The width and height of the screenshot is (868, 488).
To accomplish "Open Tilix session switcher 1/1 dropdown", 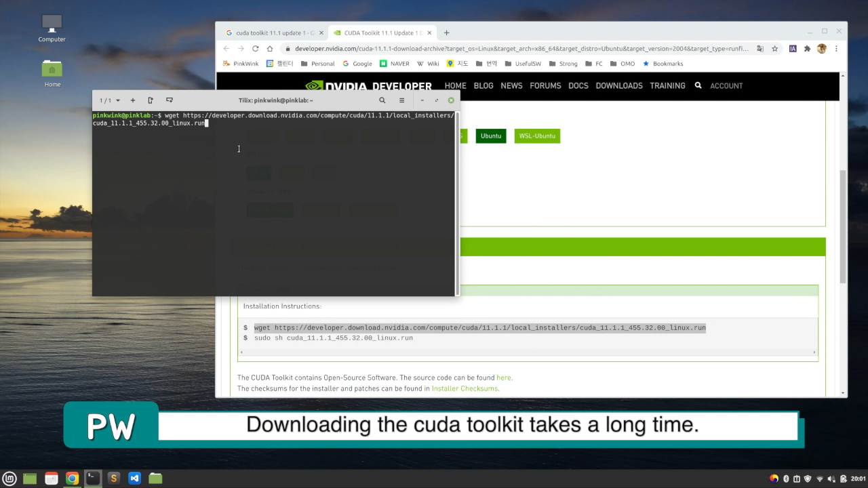I will [109, 100].
